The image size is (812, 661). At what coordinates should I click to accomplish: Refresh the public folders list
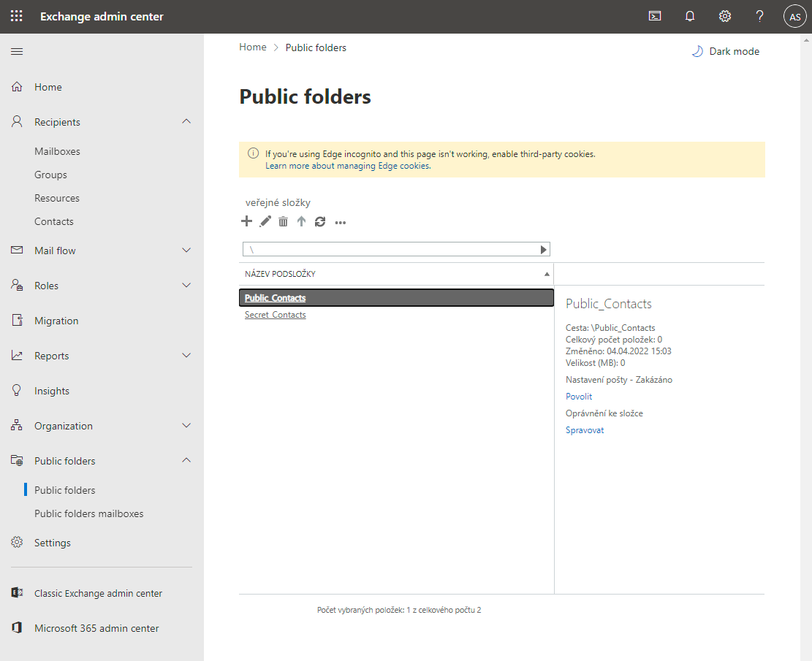point(320,221)
